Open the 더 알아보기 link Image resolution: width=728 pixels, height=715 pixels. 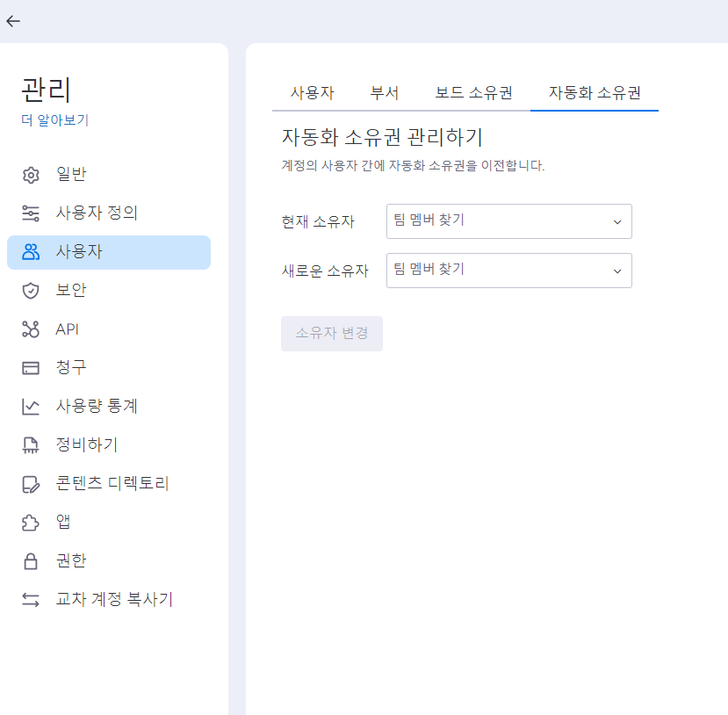54,120
